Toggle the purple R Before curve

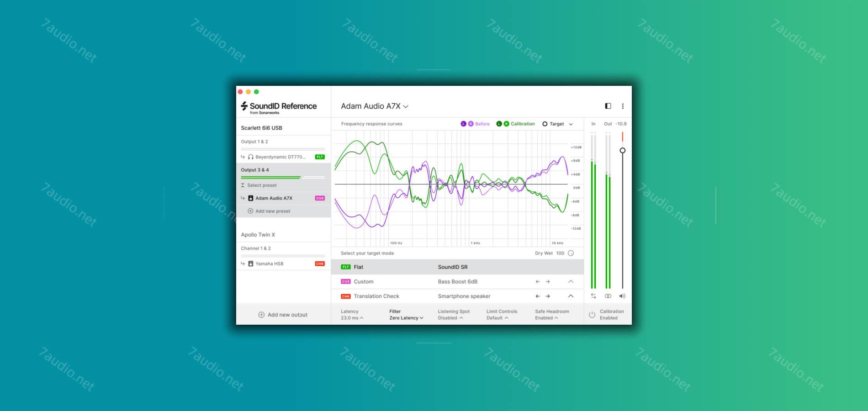pyautogui.click(x=471, y=124)
